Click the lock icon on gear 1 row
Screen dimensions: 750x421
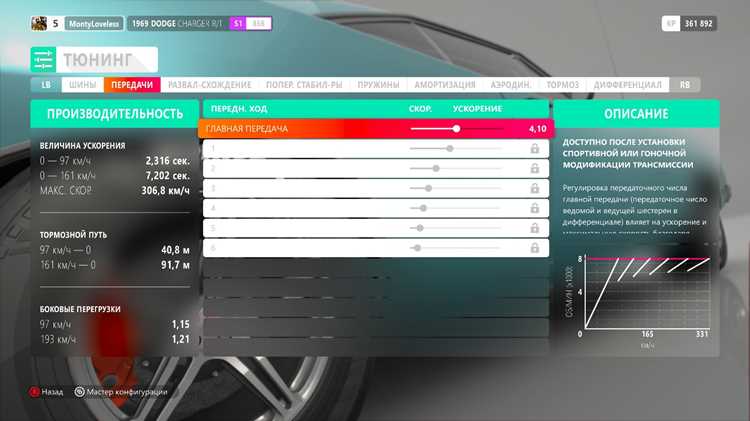534,149
